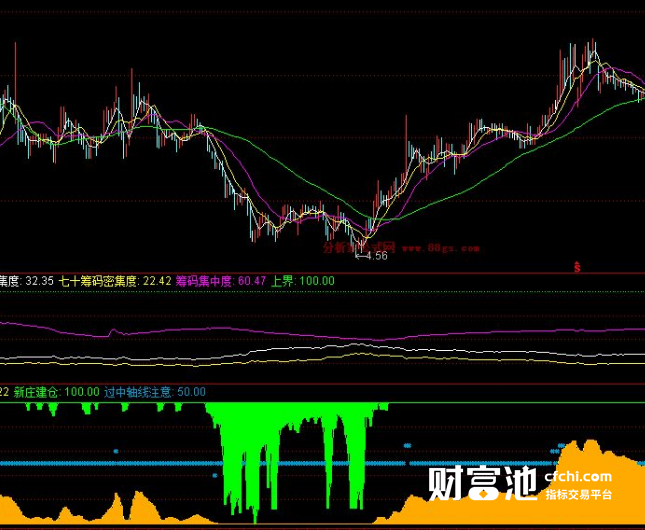
Task: Click the 4.56 lowest price marker
Action: point(372,256)
